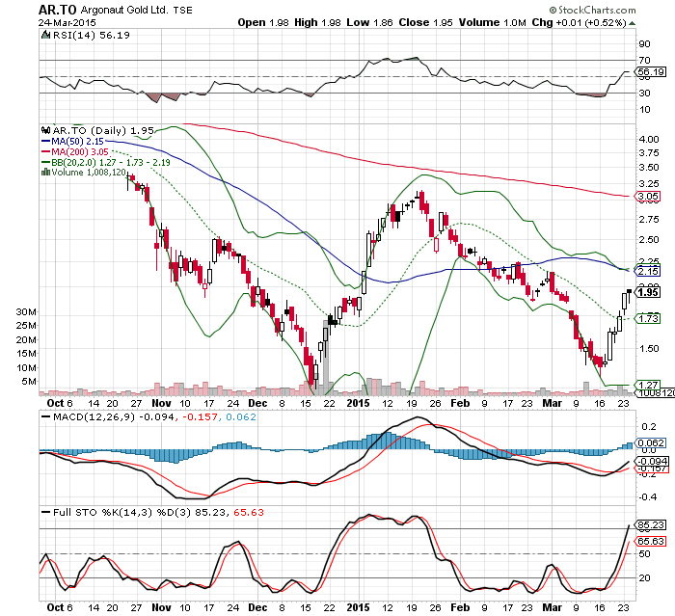This screenshot has height=616, width=675.
Task: Click the 3.50 label on the price axis
Action: (649, 168)
